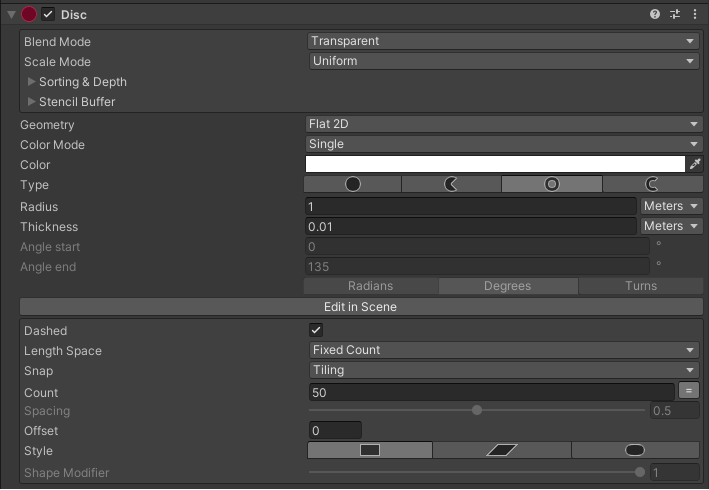Image resolution: width=709 pixels, height=490 pixels.
Task: Select the arc disc type icon
Action: click(652, 184)
